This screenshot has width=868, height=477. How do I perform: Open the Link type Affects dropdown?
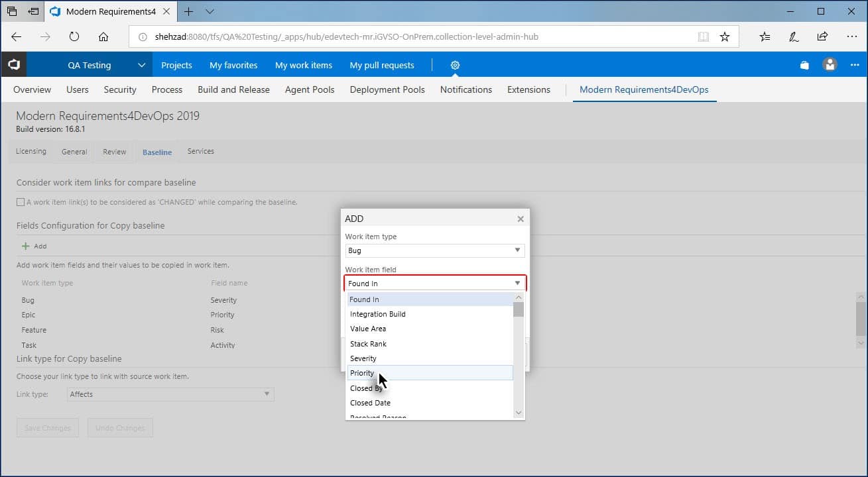pyautogui.click(x=171, y=394)
